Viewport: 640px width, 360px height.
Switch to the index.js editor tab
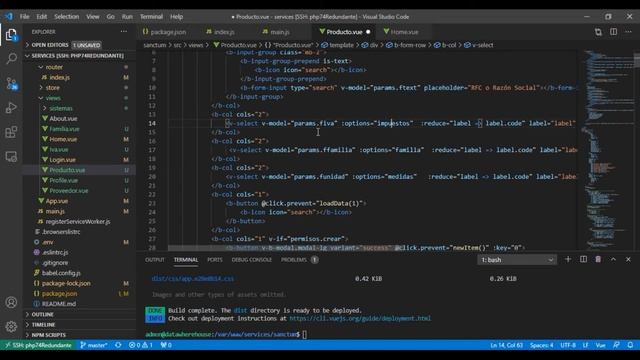coord(224,32)
